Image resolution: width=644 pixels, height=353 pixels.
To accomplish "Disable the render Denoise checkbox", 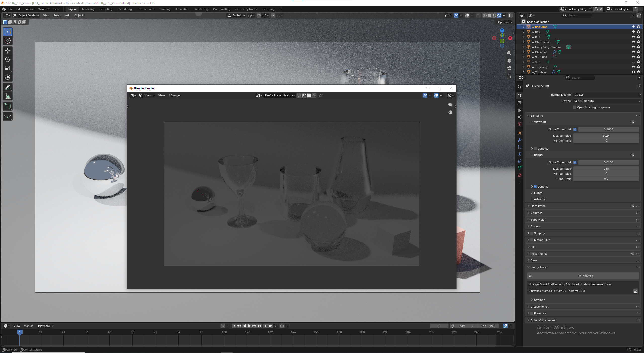I will [535, 187].
